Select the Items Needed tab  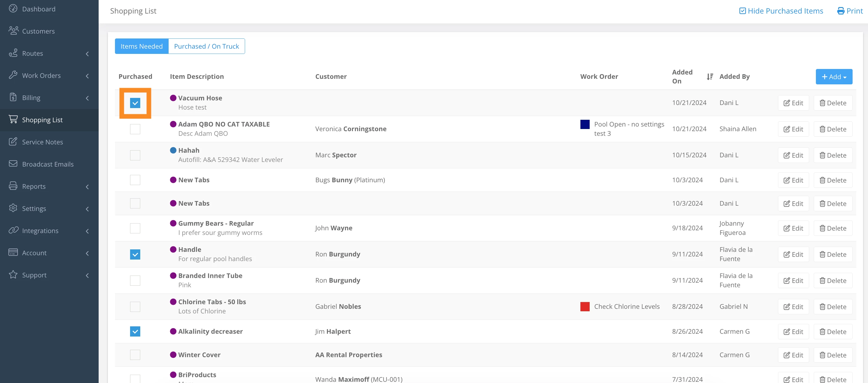click(x=141, y=46)
